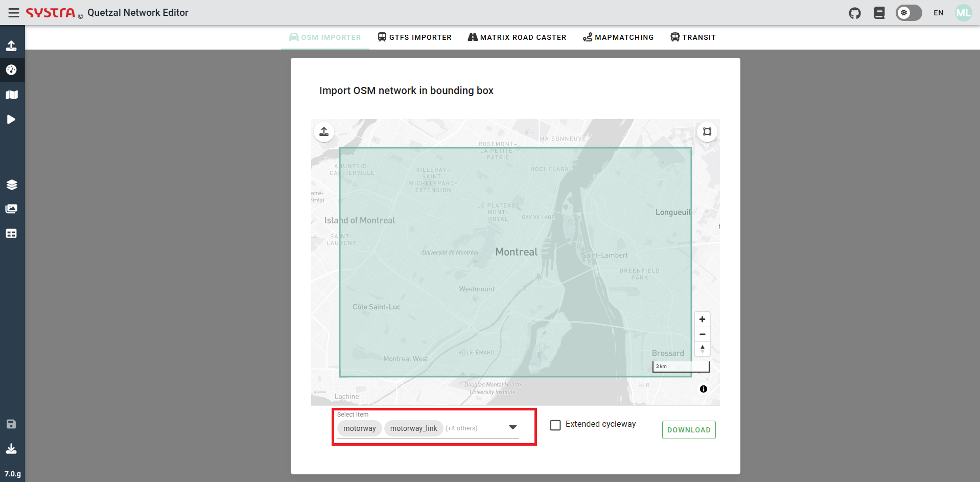Image resolution: width=980 pixels, height=482 pixels.
Task: Open the hamburger navigation menu
Action: (x=14, y=13)
